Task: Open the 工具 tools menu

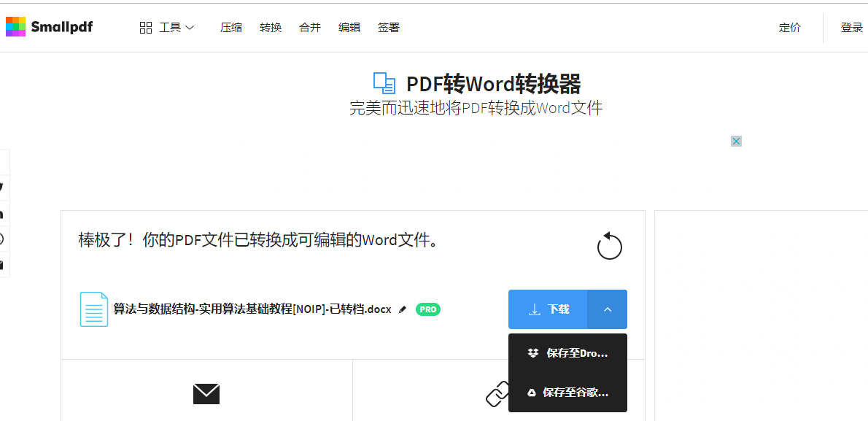Action: [x=167, y=28]
